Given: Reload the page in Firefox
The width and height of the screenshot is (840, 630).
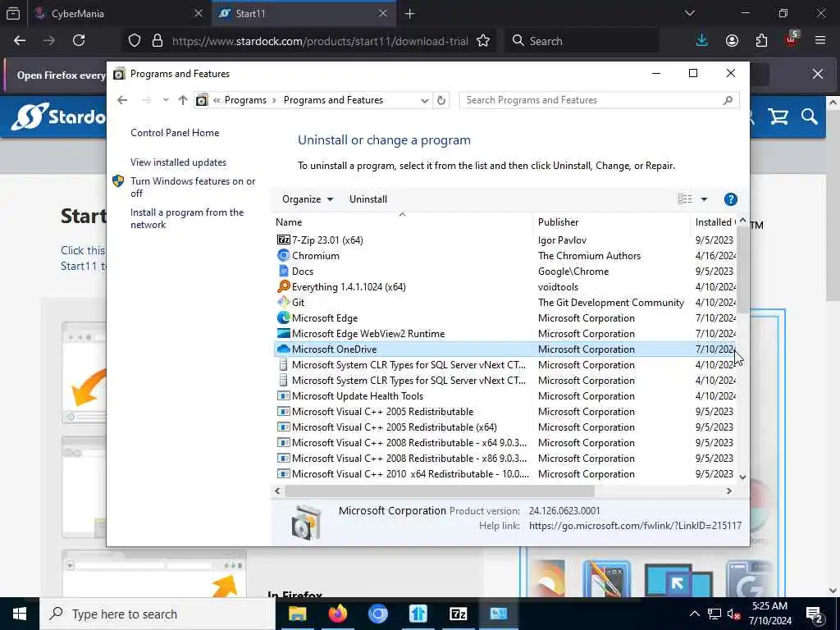Looking at the screenshot, I should (79, 41).
